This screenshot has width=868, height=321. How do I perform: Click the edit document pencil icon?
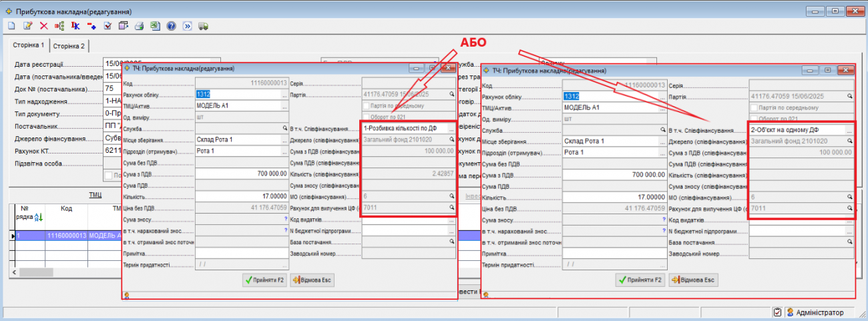pos(27,26)
